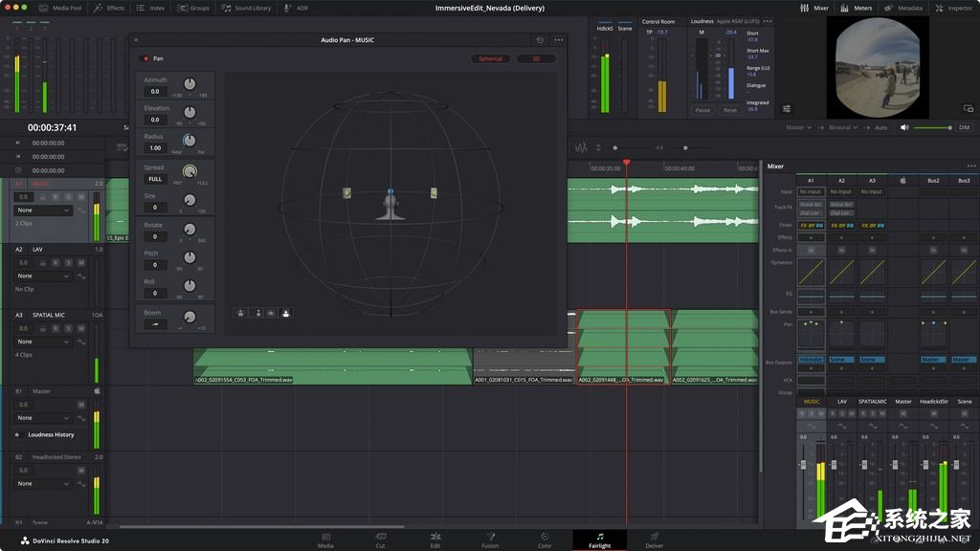Click the control room speaker mute icon
This screenshot has height=551, width=980.
pos(905,127)
